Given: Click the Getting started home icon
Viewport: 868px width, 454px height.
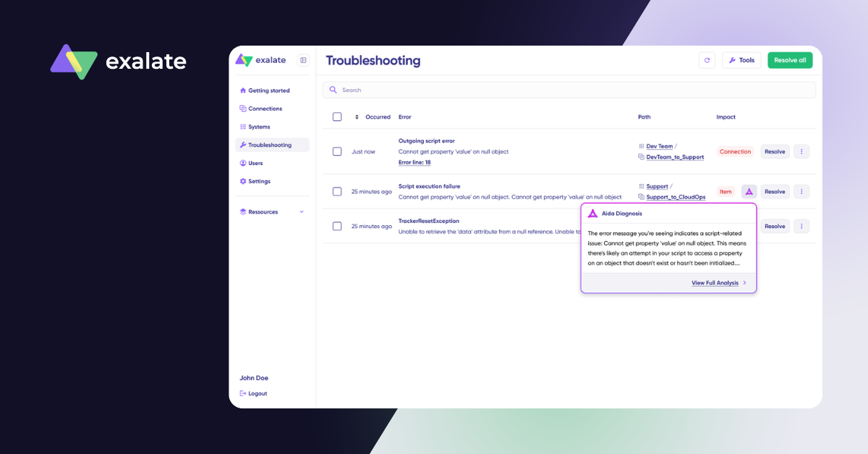Looking at the screenshot, I should click(243, 91).
